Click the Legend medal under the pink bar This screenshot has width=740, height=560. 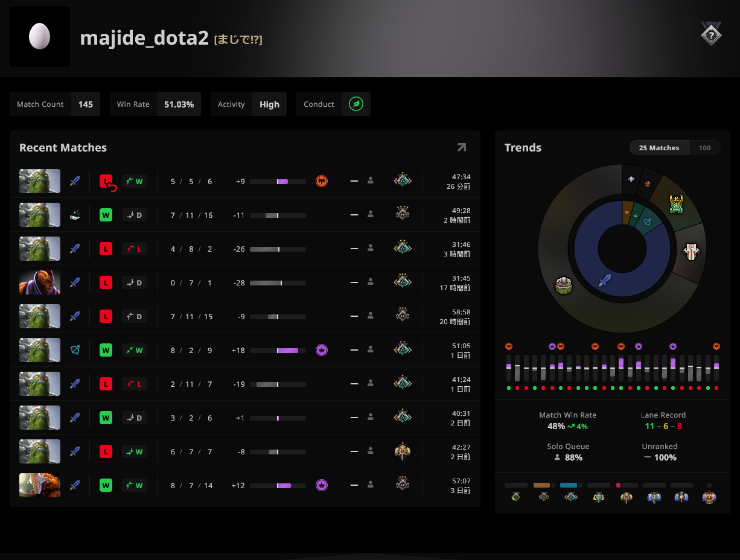click(627, 497)
